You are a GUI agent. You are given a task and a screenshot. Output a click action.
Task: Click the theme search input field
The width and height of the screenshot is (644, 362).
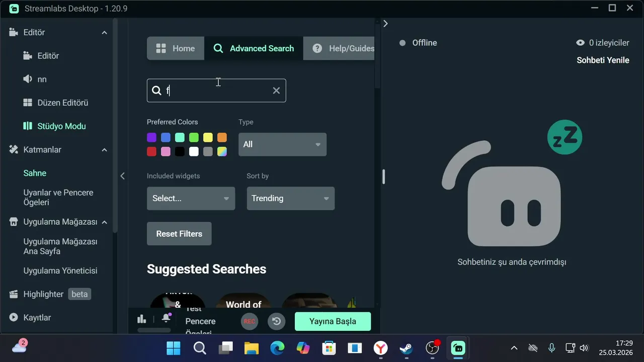[216, 90]
